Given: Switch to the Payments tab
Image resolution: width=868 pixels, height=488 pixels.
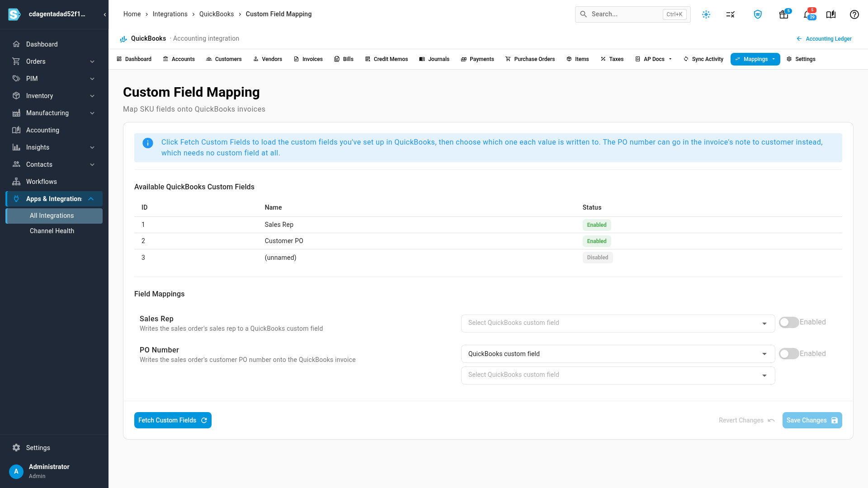Looking at the screenshot, I should (x=477, y=59).
